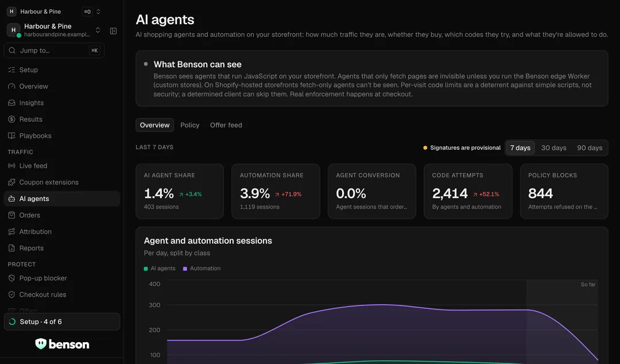Open the AI Agent Share card
The image size is (620, 364).
[180, 191]
